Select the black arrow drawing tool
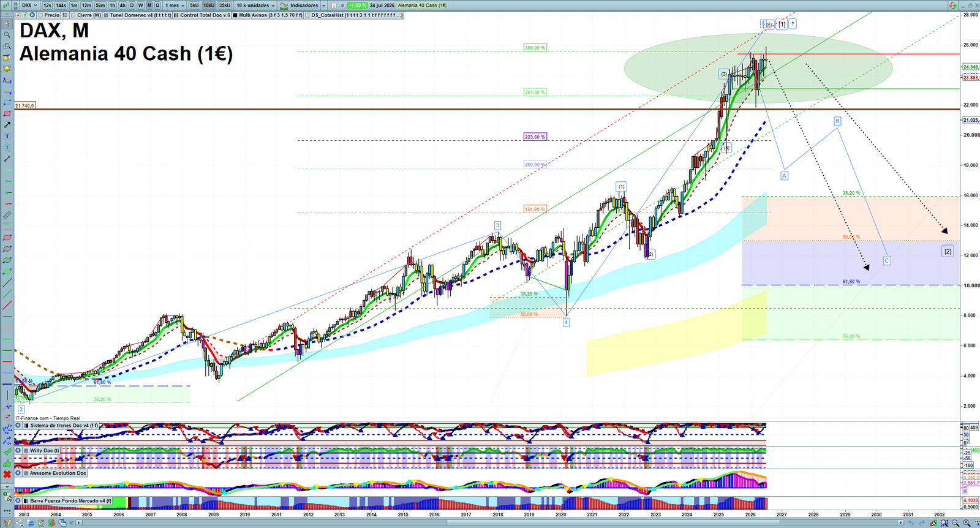Screen dimensions: 980x528 point(7,125)
